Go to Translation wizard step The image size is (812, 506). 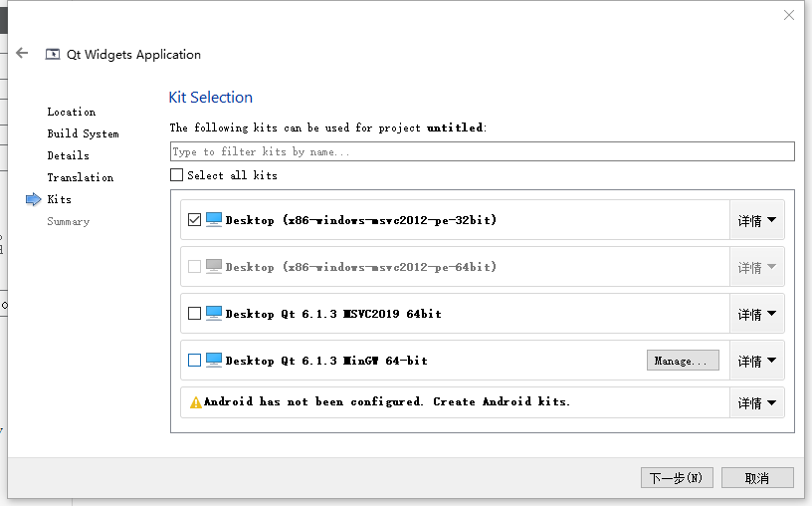pyautogui.click(x=80, y=177)
